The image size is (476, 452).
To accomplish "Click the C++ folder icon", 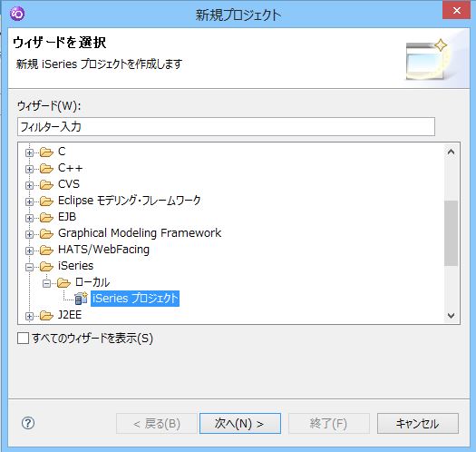I will [x=46, y=168].
